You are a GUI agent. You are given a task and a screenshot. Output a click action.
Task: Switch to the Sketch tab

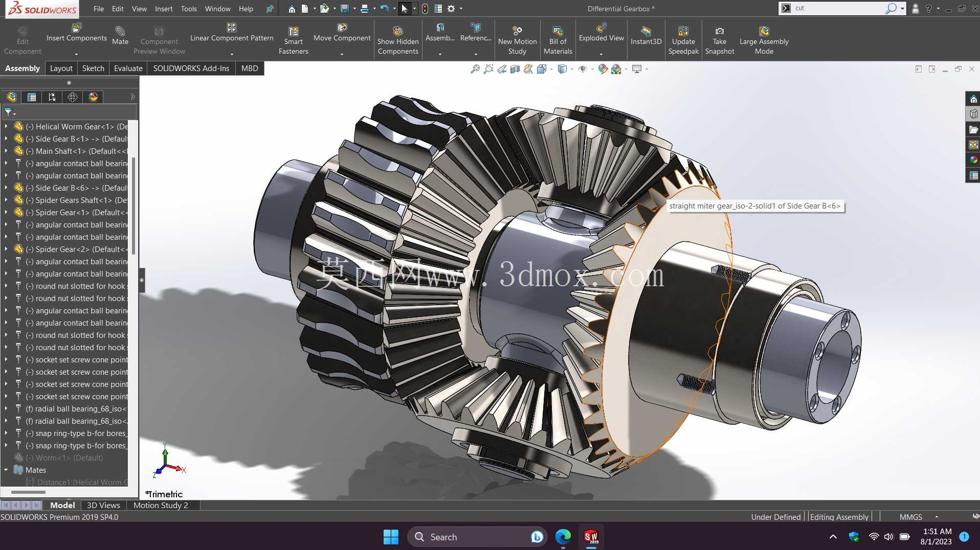[93, 68]
